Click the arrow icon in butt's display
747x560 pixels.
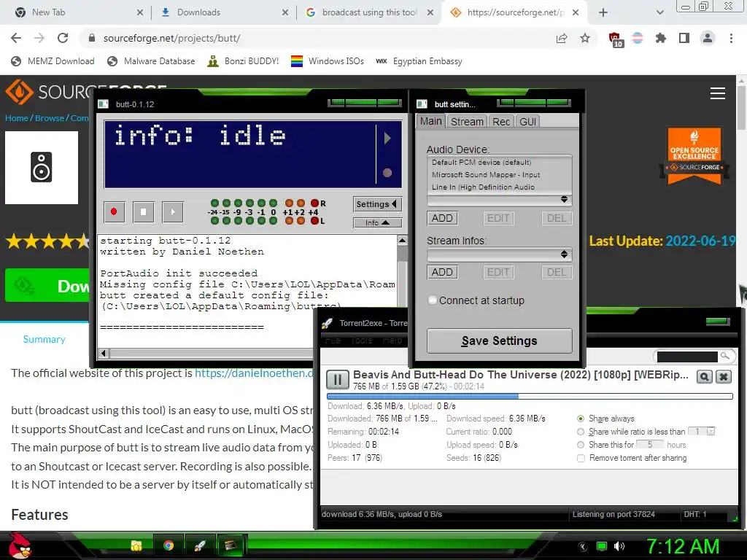(x=387, y=138)
